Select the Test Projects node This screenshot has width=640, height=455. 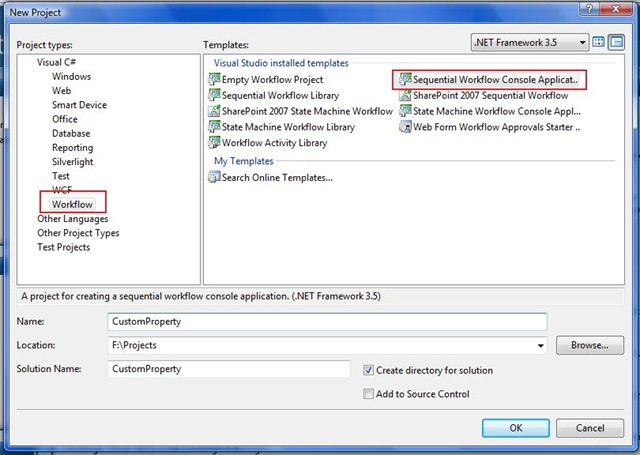click(64, 247)
